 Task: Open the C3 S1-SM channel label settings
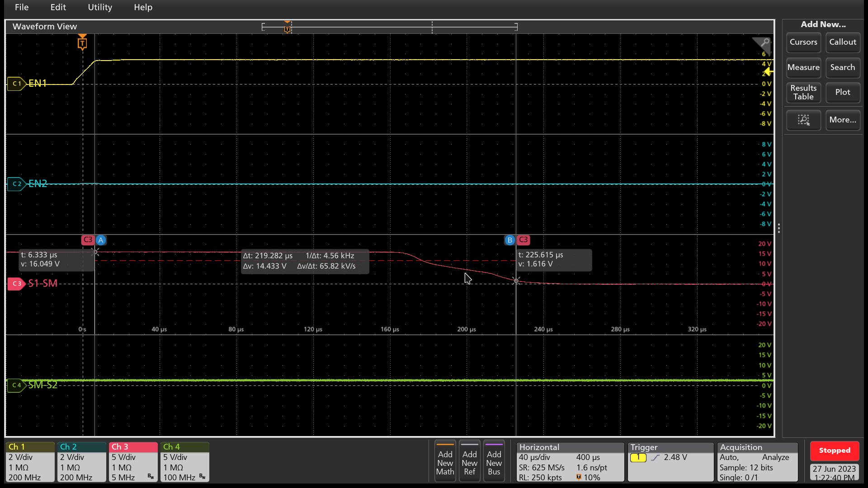tap(17, 284)
